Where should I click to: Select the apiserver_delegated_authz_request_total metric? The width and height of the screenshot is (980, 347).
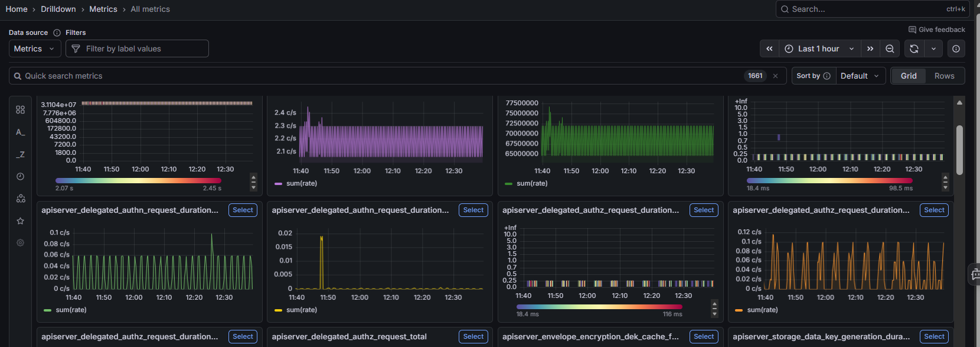473,337
